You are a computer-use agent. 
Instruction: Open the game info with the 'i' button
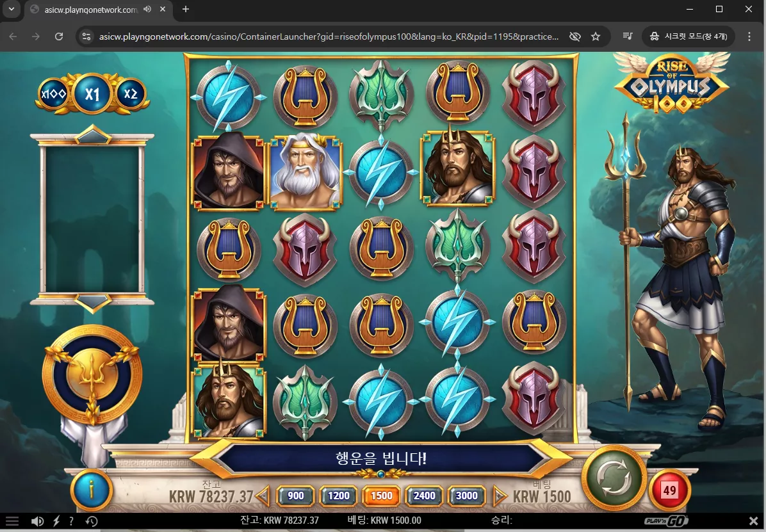[x=91, y=489]
